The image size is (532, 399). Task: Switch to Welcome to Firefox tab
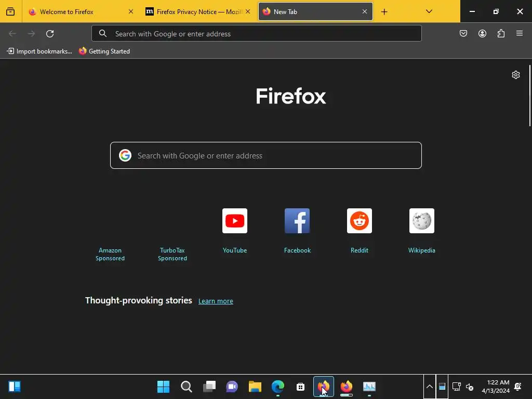tap(81, 11)
